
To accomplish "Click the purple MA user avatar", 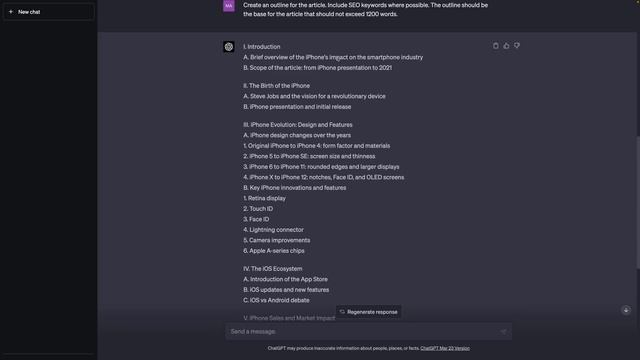I will point(229,6).
